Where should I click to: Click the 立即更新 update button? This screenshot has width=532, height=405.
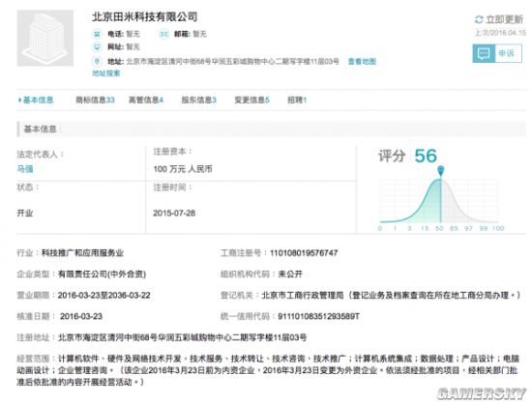pyautogui.click(x=499, y=19)
